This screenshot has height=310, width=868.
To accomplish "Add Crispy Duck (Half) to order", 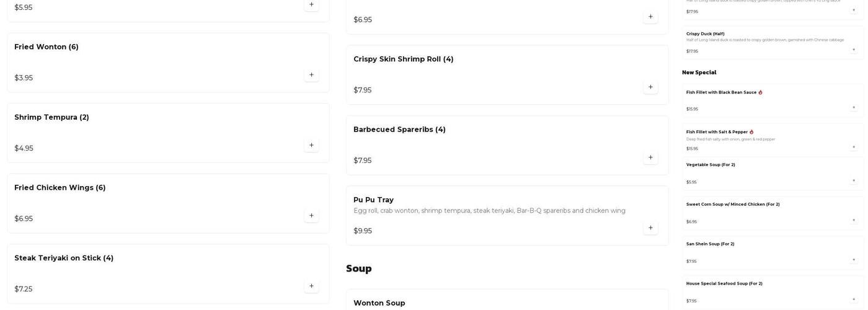I will click(x=854, y=50).
